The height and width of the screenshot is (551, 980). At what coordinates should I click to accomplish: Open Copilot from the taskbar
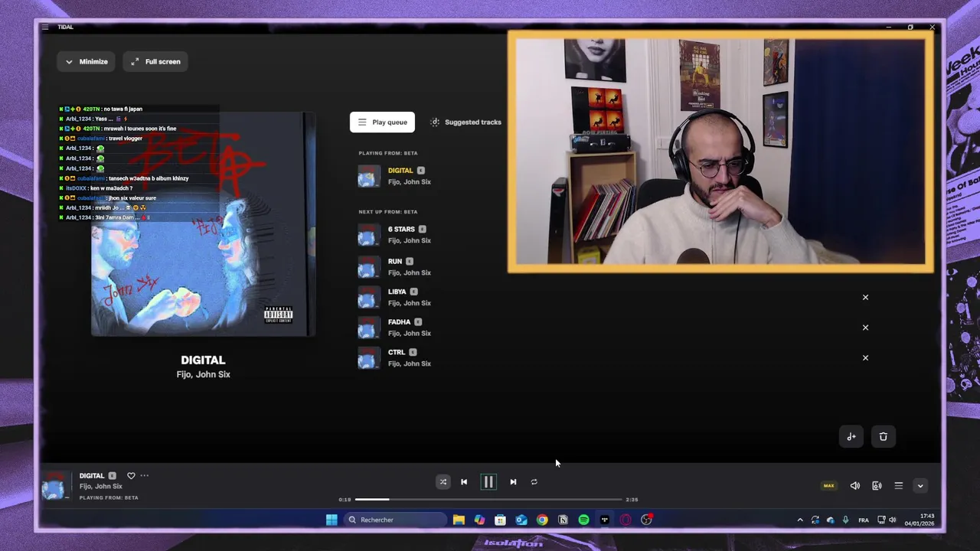[x=479, y=520]
